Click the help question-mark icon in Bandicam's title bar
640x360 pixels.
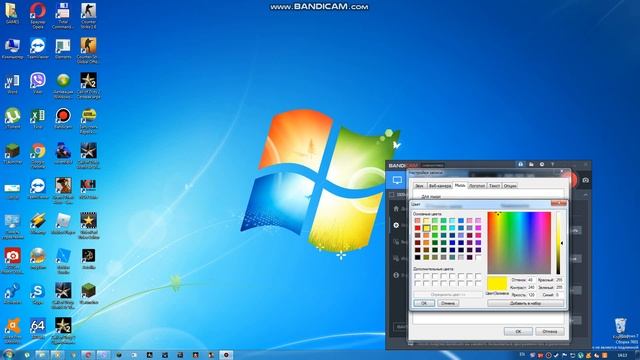pos(552,164)
